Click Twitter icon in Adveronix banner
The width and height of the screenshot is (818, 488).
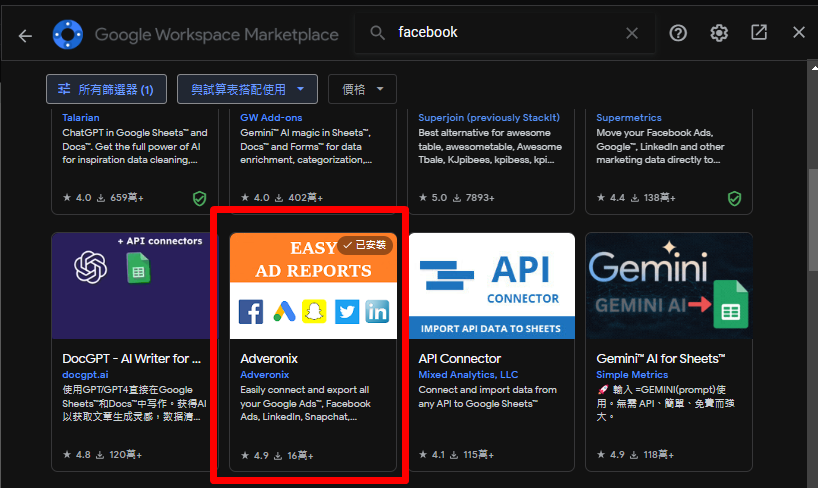point(347,312)
